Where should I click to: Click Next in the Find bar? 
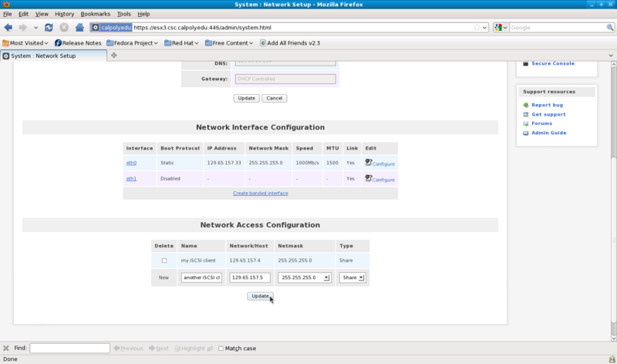(159, 349)
